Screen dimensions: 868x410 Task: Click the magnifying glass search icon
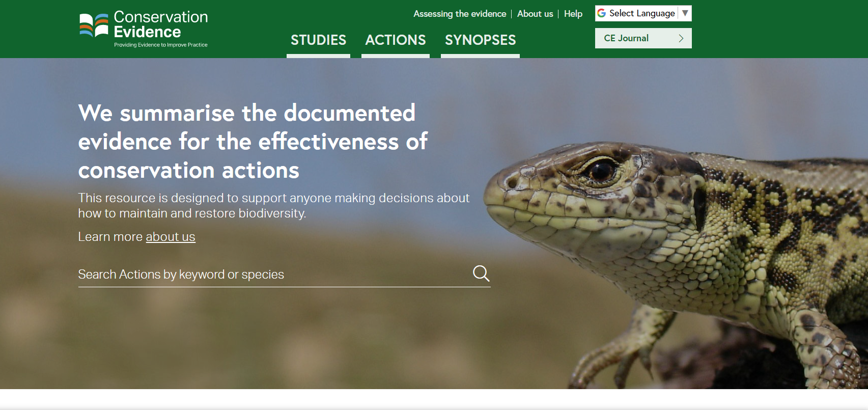pos(481,274)
